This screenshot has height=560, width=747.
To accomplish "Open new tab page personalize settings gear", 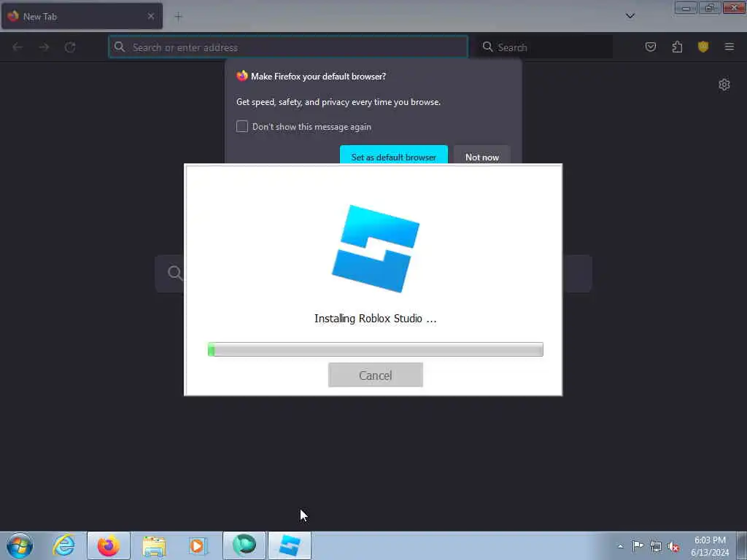I will (724, 85).
